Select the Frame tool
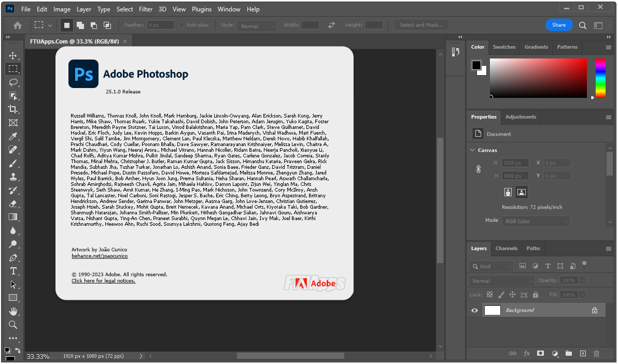The image size is (618, 364). [13, 123]
